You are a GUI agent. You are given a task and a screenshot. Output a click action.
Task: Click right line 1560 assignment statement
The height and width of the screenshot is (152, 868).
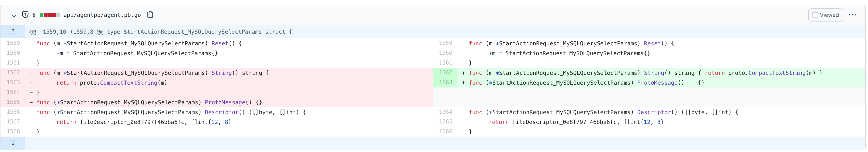pyautogui.click(x=569, y=53)
